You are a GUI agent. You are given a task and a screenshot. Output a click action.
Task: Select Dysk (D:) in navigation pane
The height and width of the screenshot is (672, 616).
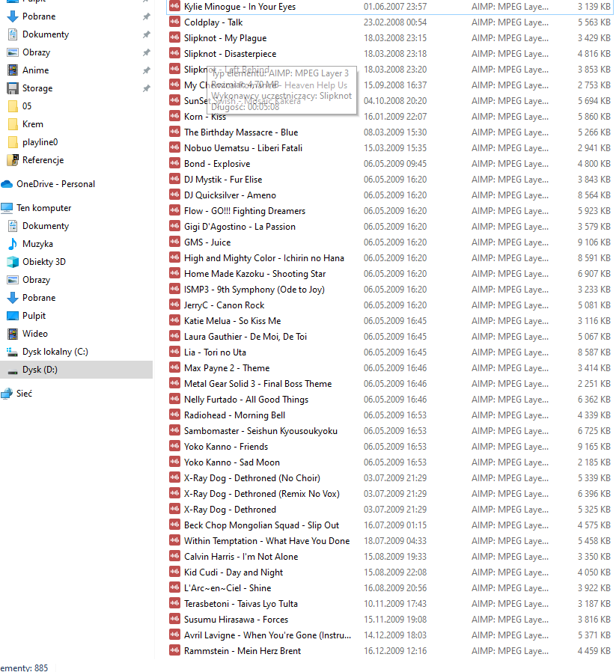pyautogui.click(x=40, y=370)
